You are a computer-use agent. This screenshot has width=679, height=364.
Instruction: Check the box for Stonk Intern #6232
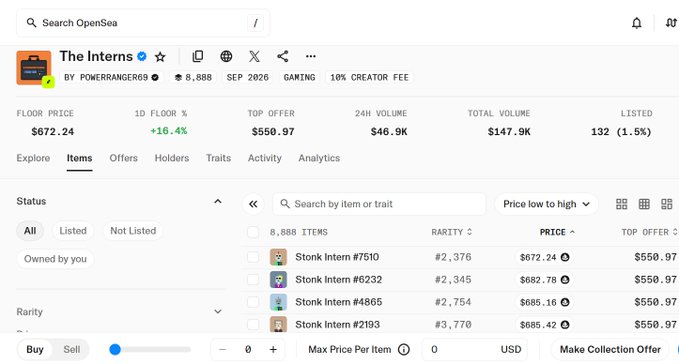click(x=253, y=280)
